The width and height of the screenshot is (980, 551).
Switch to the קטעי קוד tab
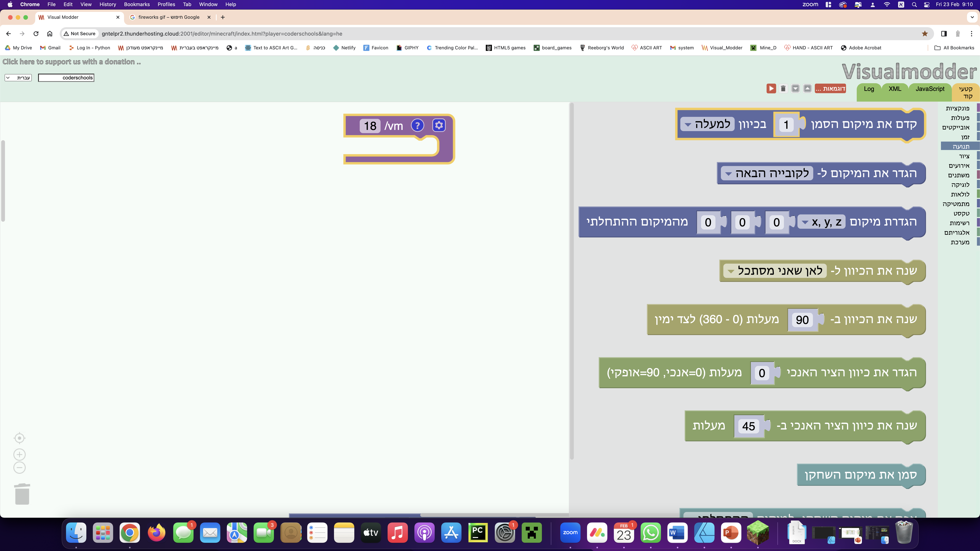[965, 92]
